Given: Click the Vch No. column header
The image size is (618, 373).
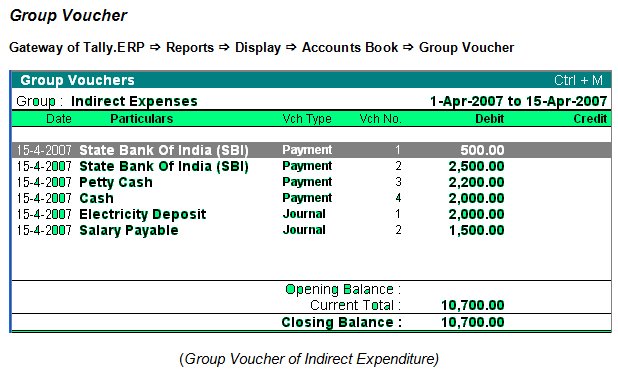Looking at the screenshot, I should [380, 119].
